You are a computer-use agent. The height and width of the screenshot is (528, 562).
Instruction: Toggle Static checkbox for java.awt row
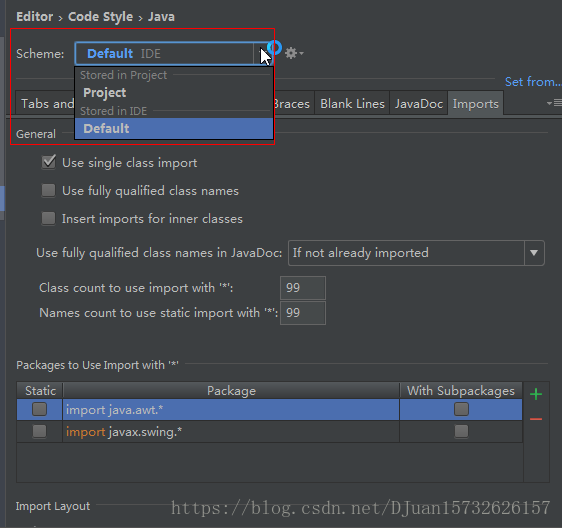point(39,409)
